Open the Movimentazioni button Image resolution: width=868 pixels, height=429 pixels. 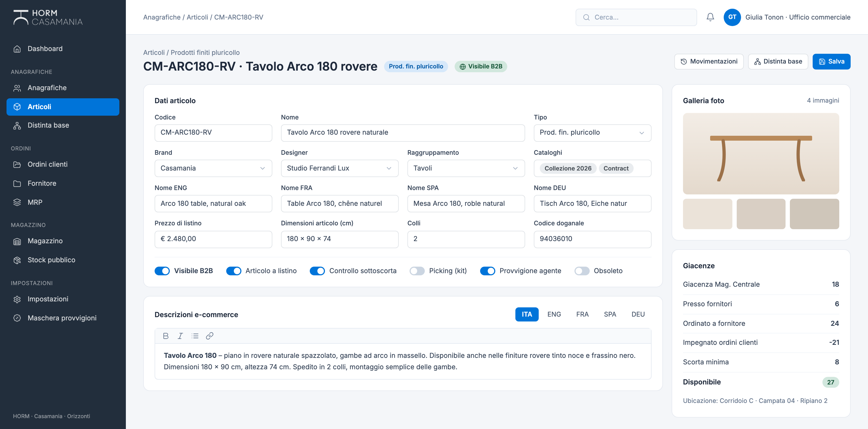[709, 62]
